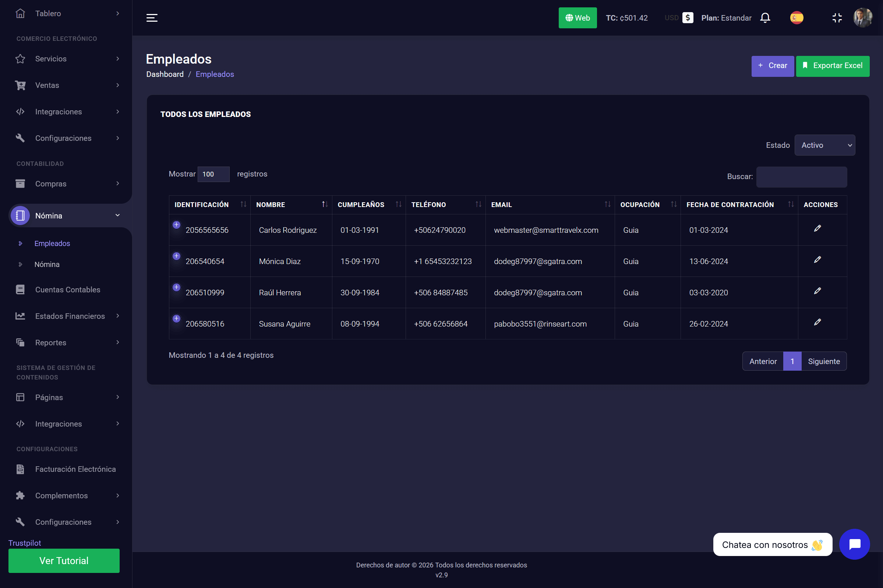Click the Buscar search field
Viewport: 883px width, 588px height.
(x=801, y=177)
